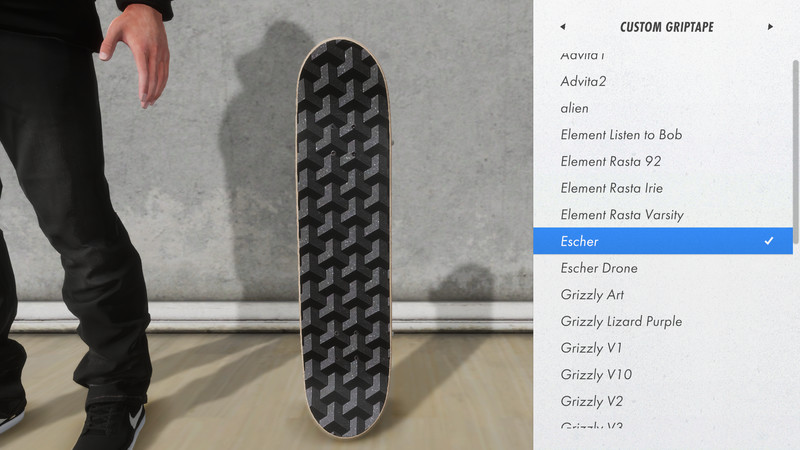
Task: Click the checkmark on the Escher row
Action: tap(769, 241)
